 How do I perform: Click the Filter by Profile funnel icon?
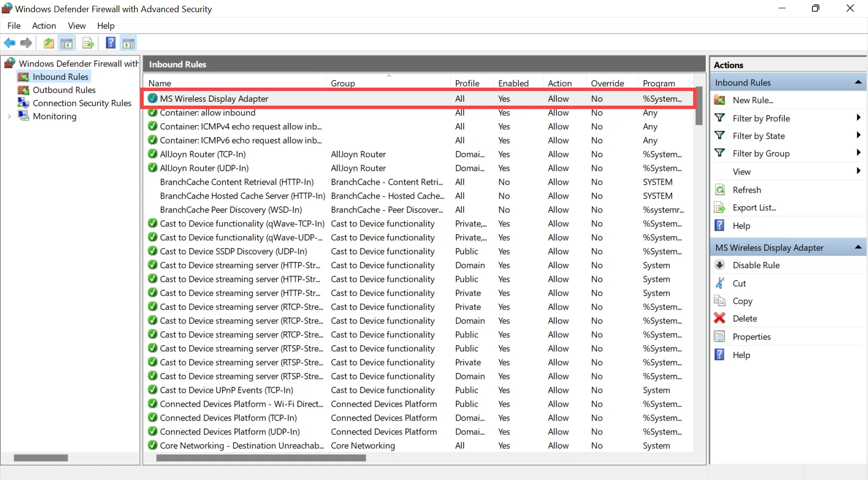(x=720, y=118)
